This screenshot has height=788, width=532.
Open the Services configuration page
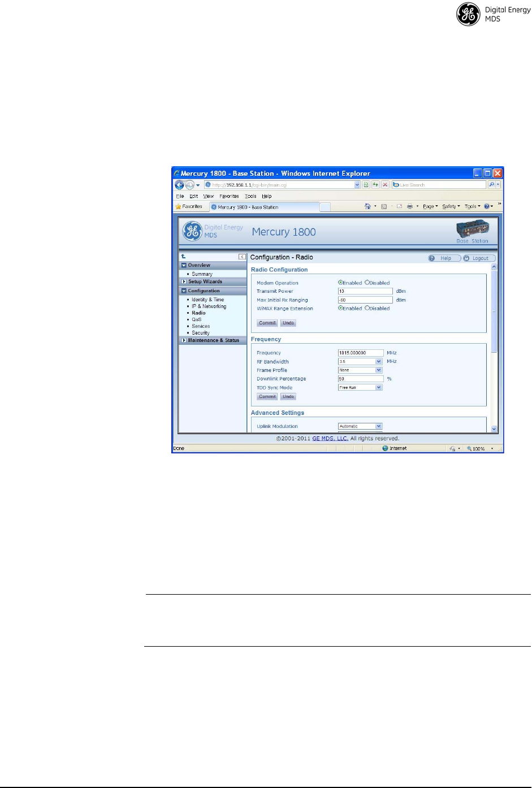(201, 326)
